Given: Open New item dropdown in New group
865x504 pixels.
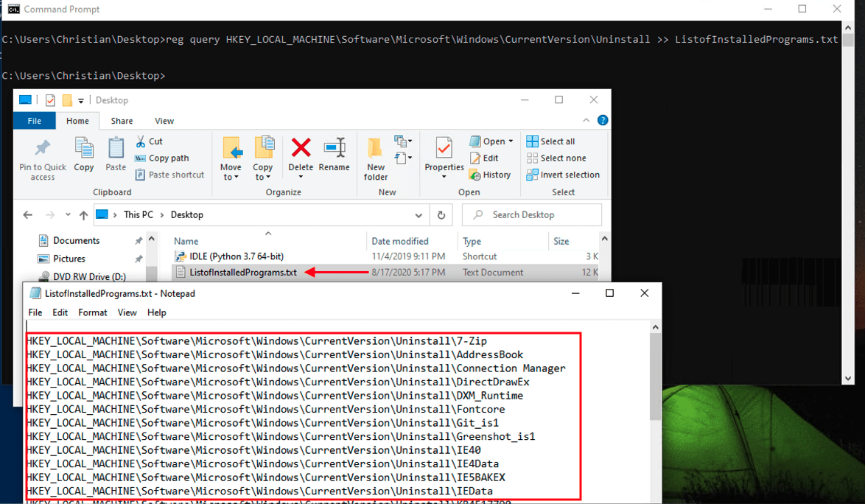Looking at the screenshot, I should pyautogui.click(x=403, y=141).
